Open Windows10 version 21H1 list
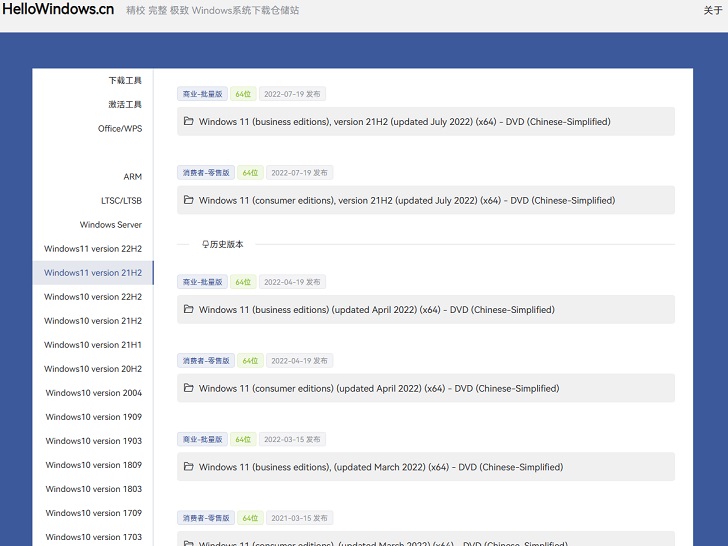 (x=93, y=345)
